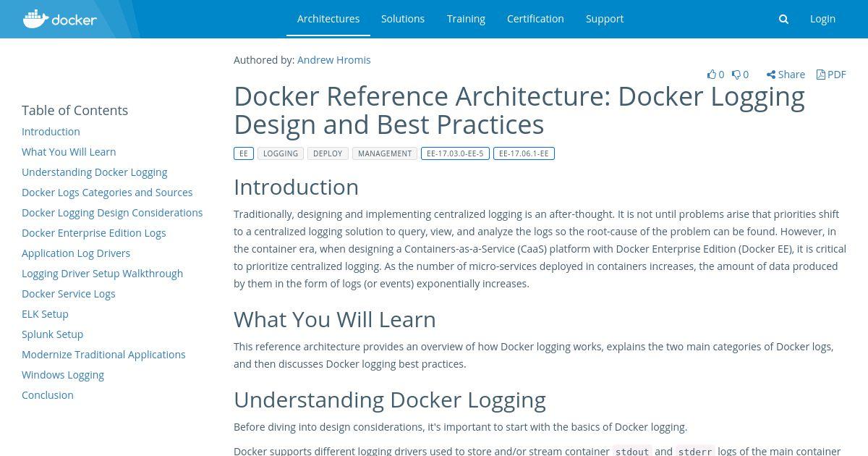The width and height of the screenshot is (868, 456).
Task: Jump to Introduction in table of contents
Action: coord(51,132)
